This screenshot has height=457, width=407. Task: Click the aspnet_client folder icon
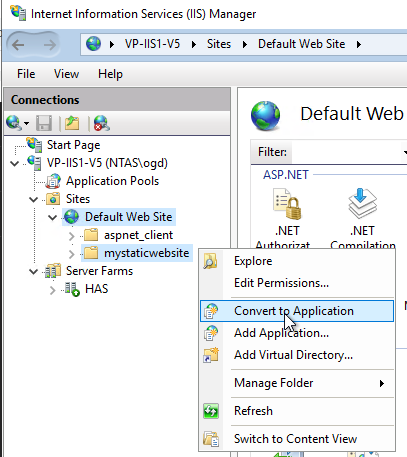tap(91, 235)
